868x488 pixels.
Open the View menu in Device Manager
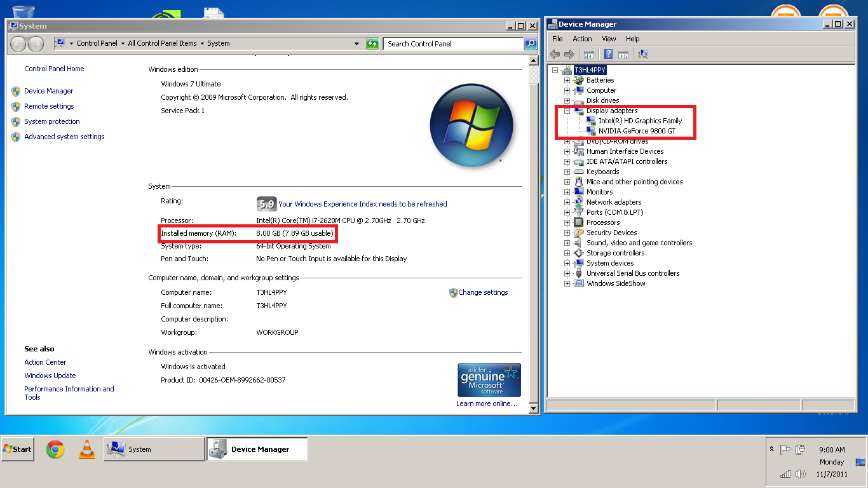coord(609,39)
